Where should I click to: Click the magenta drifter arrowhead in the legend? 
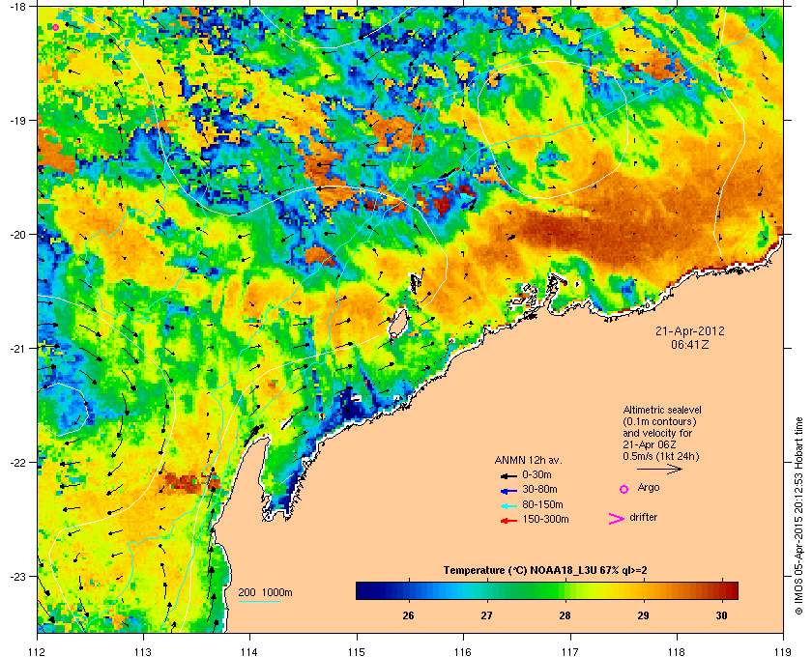click(x=617, y=519)
